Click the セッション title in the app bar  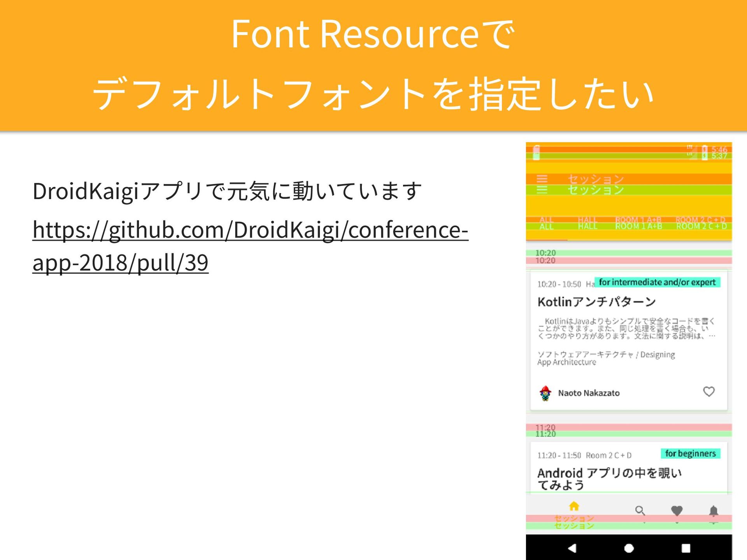click(x=596, y=184)
